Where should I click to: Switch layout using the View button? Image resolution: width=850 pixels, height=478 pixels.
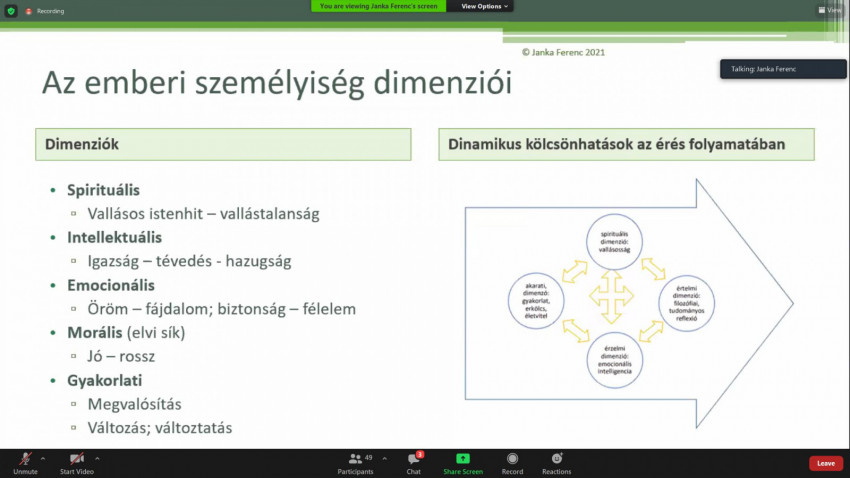click(x=829, y=9)
